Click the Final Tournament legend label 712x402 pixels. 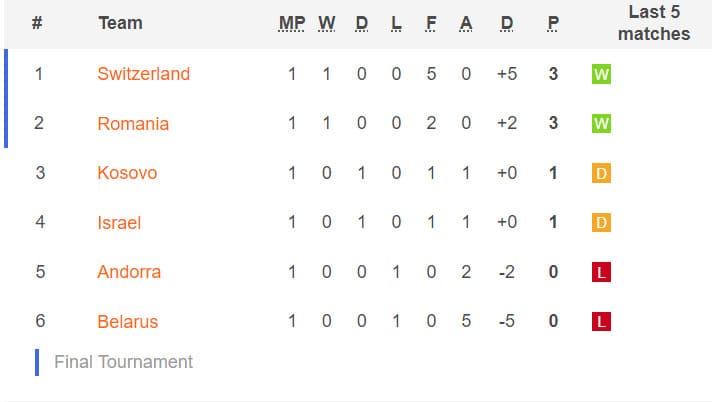pos(124,362)
